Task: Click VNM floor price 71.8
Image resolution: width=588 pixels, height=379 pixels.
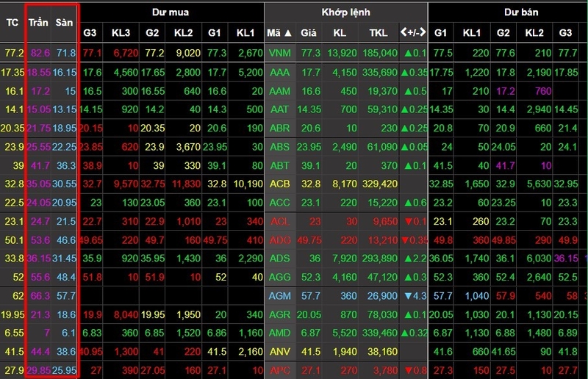Action: click(x=66, y=53)
